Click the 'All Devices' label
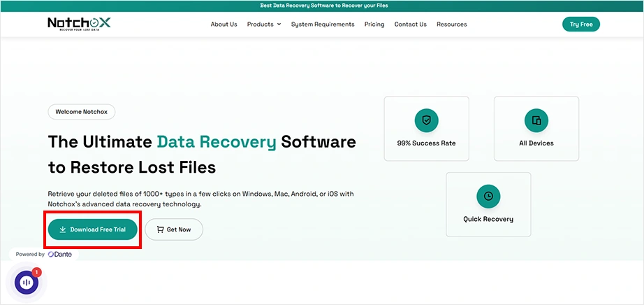 (x=536, y=143)
